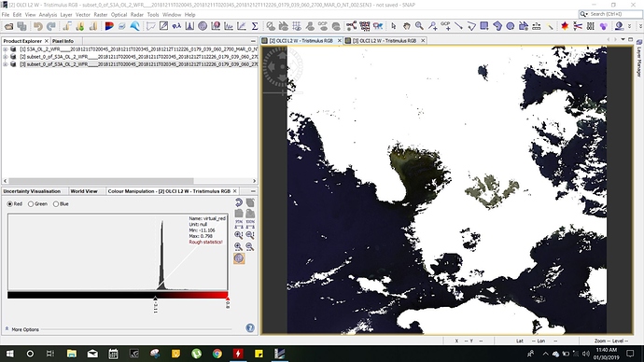Select the Draw Line tool
Screen dimensions: 644x362
tap(458, 26)
